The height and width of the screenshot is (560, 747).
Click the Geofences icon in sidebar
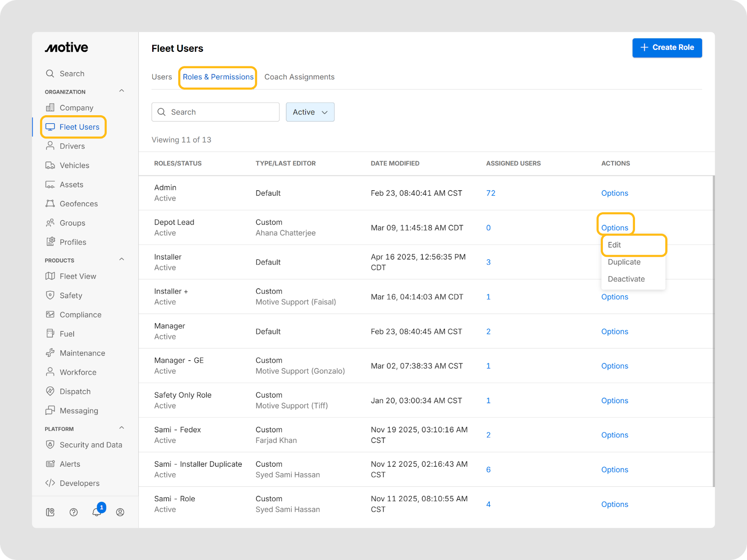pyautogui.click(x=50, y=203)
